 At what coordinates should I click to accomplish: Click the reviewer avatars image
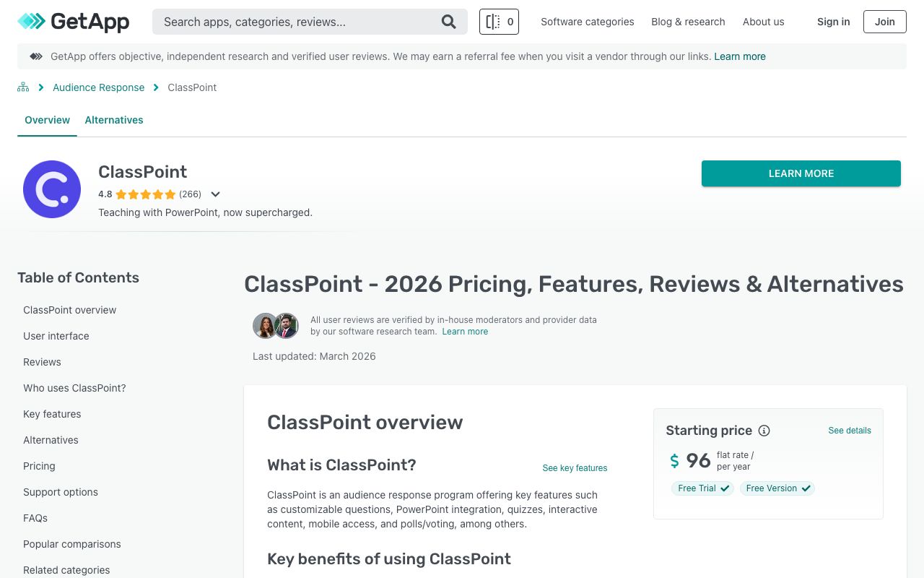tap(276, 326)
